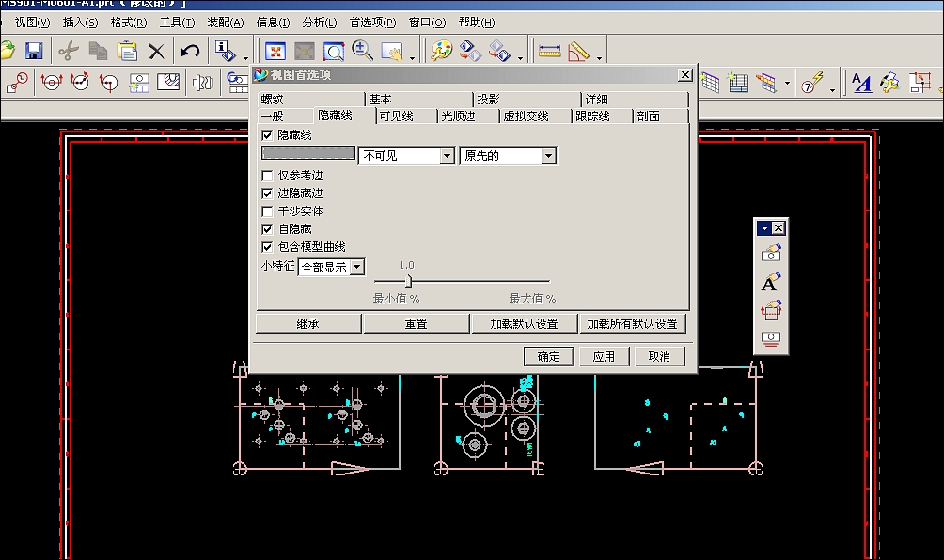Click the auto balloon lightning icon
This screenshot has height=560, width=944.
pyautogui.click(x=811, y=83)
